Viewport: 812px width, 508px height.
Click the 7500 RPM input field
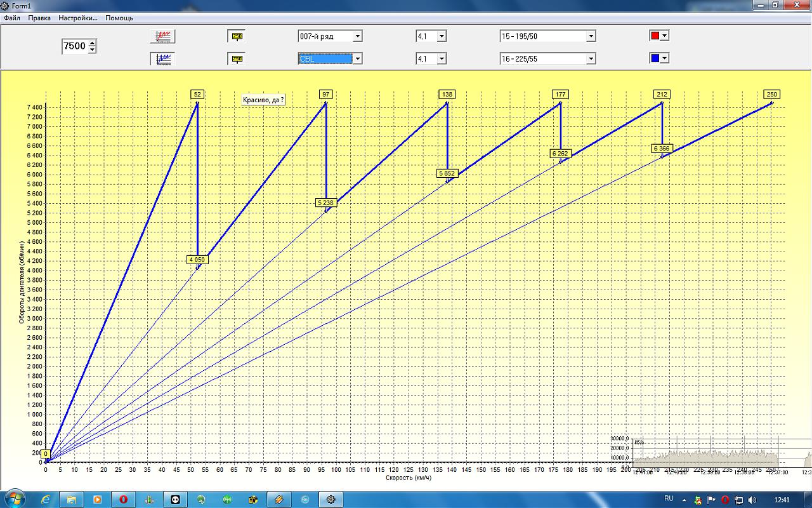75,46
